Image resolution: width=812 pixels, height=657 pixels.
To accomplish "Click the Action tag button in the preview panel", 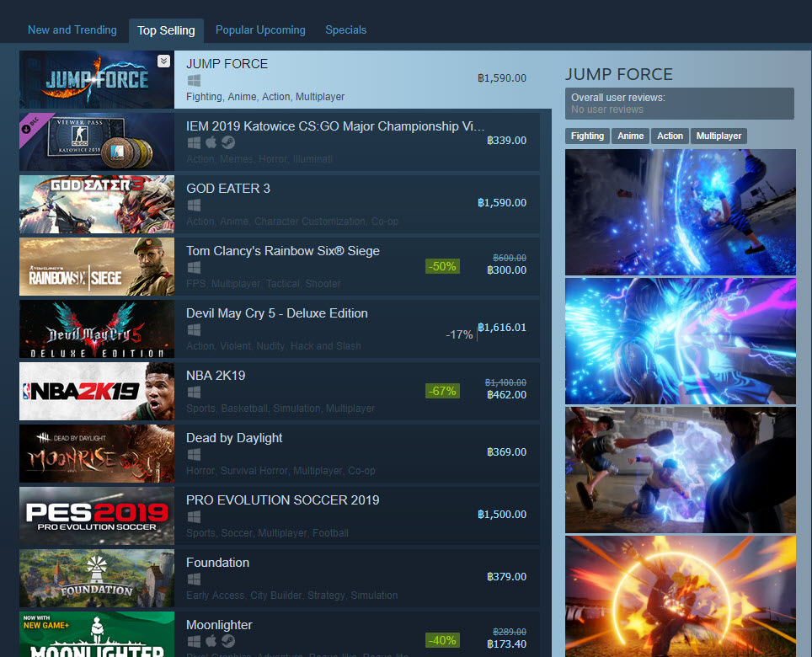I will pos(670,136).
